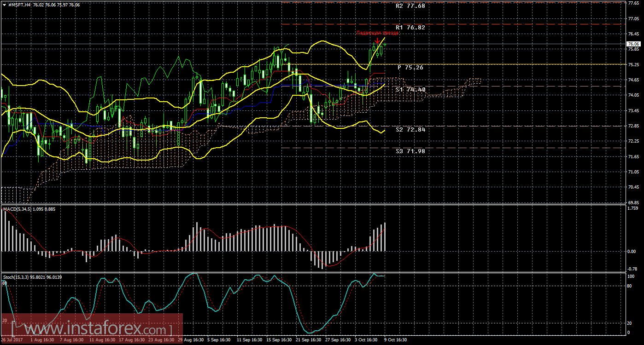Screen dimensions: 644x345
Task: Click the P 75.26 pivot label
Action: (x=410, y=68)
